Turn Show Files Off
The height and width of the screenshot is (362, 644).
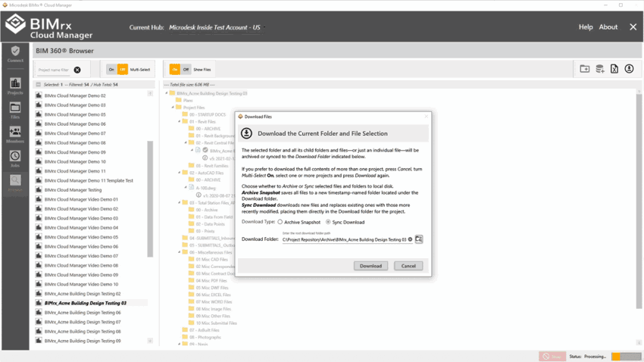click(x=186, y=70)
